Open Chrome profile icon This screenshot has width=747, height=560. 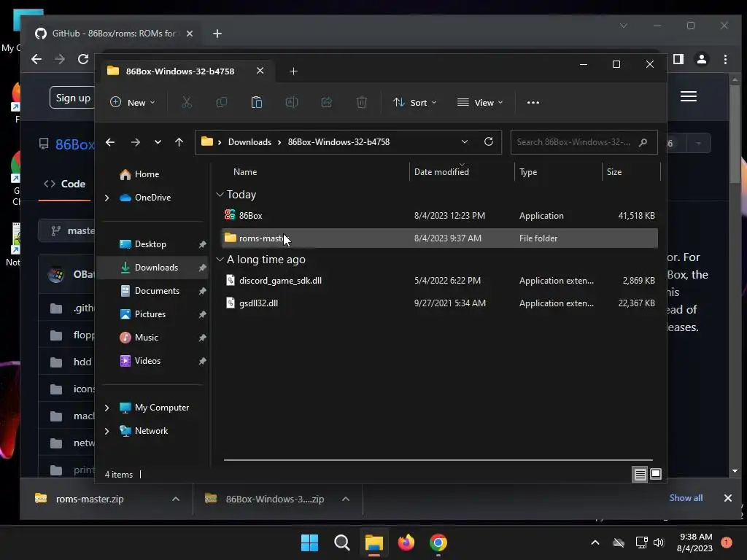pyautogui.click(x=702, y=59)
